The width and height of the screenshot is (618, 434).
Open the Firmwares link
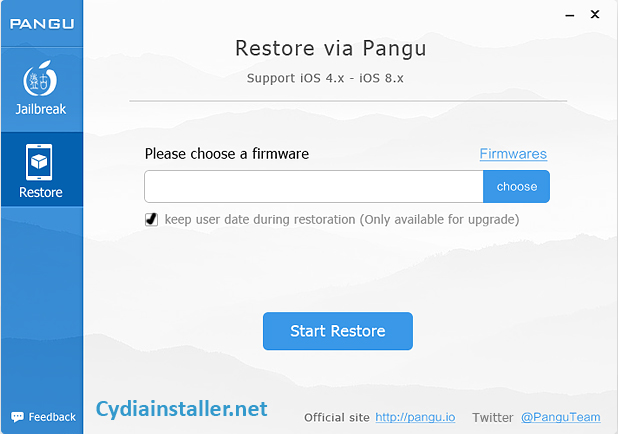click(x=513, y=154)
